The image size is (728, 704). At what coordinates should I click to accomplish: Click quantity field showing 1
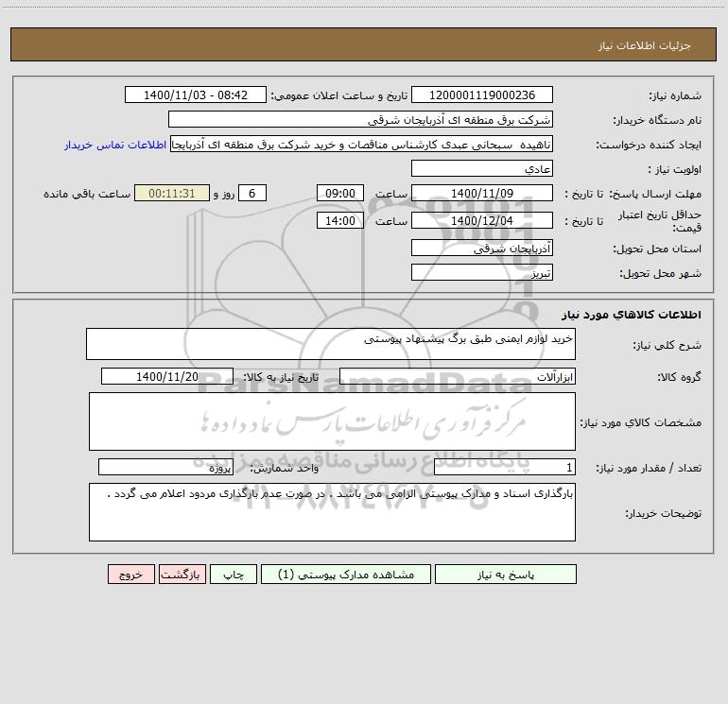click(x=505, y=467)
